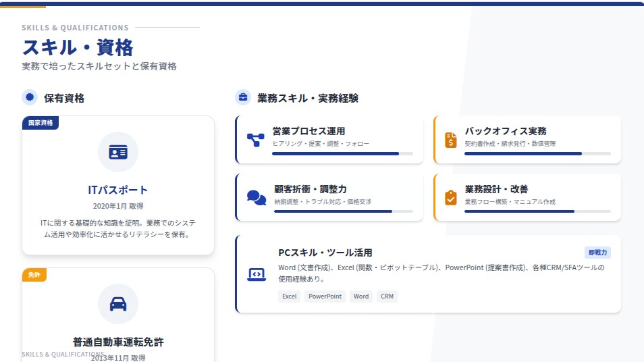This screenshot has width=644, height=362.
Task: Click the 2020年1月 取得 date
Action: (x=118, y=206)
